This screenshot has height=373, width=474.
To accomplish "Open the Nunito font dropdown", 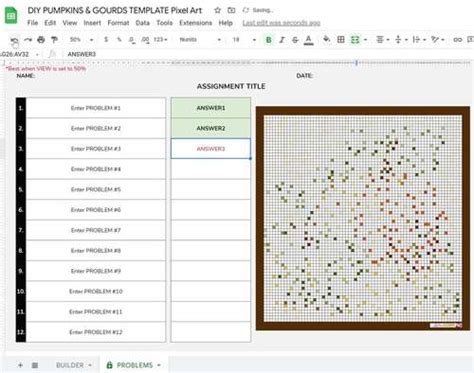I will 200,40.
